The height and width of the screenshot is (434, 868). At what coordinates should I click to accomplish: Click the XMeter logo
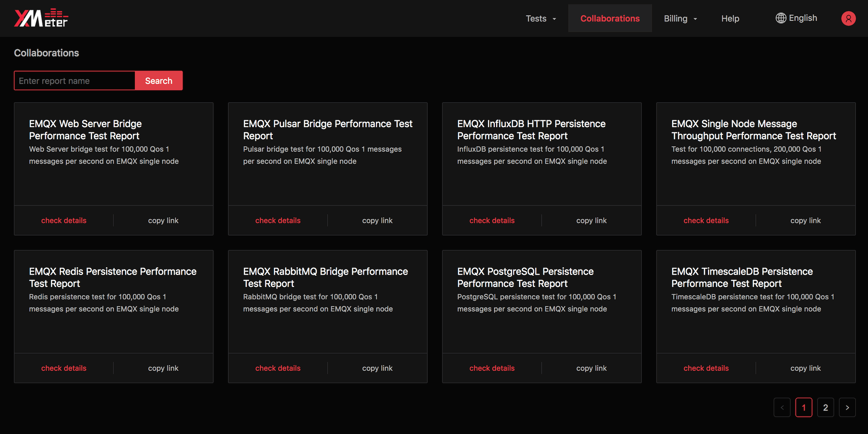click(41, 18)
